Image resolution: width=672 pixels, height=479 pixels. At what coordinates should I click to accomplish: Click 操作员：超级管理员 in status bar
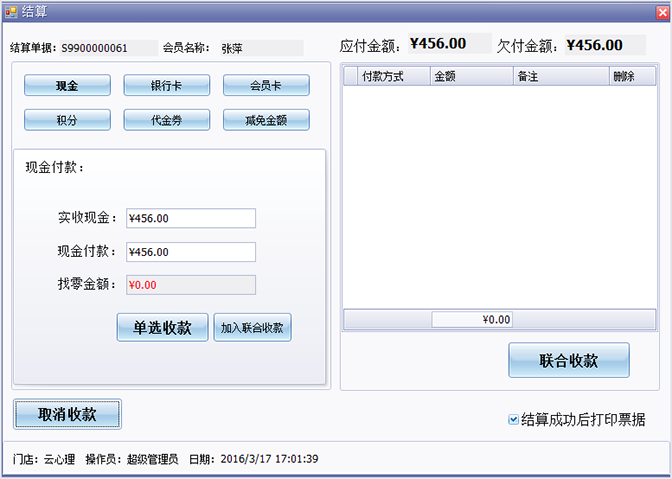tap(132, 459)
